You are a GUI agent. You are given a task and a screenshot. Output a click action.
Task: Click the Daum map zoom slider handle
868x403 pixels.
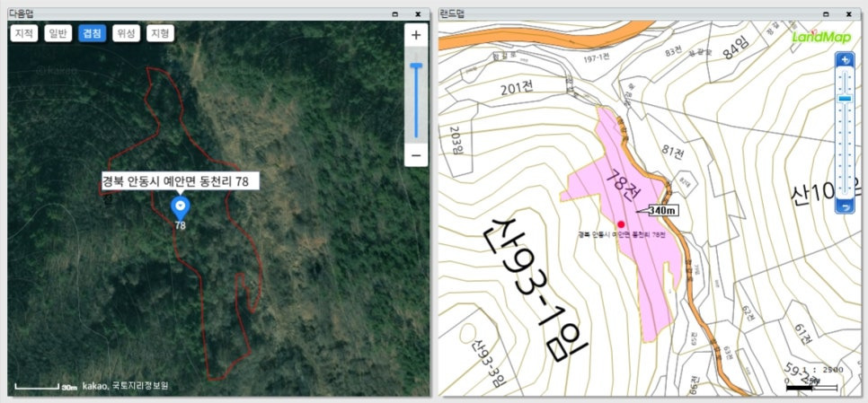point(416,66)
